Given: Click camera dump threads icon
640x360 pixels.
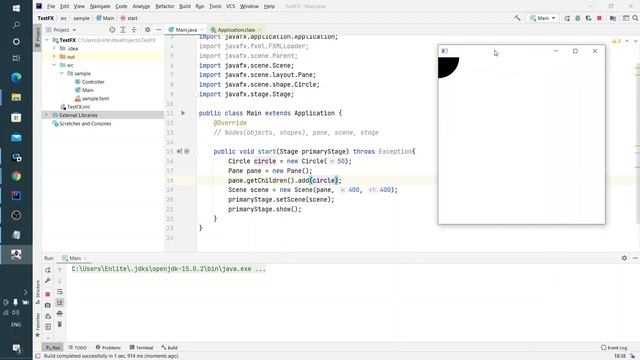Looking at the screenshot, I should click(x=48, y=305).
